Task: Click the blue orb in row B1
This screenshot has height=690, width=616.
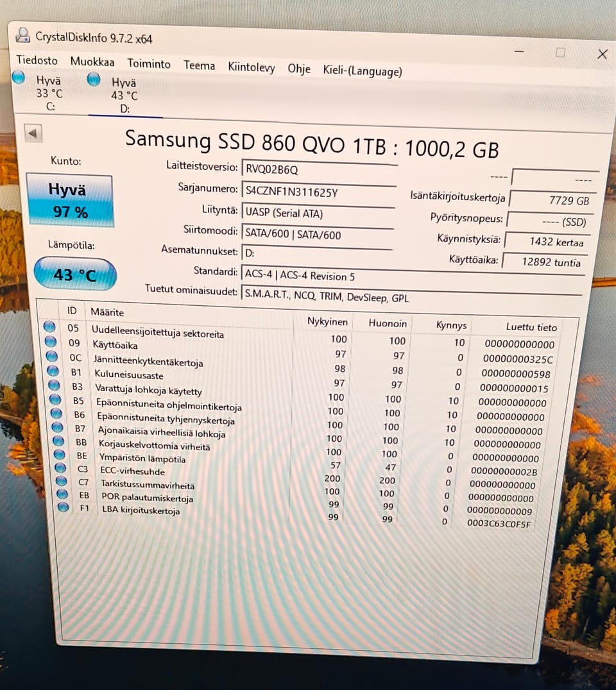Action: click(53, 371)
